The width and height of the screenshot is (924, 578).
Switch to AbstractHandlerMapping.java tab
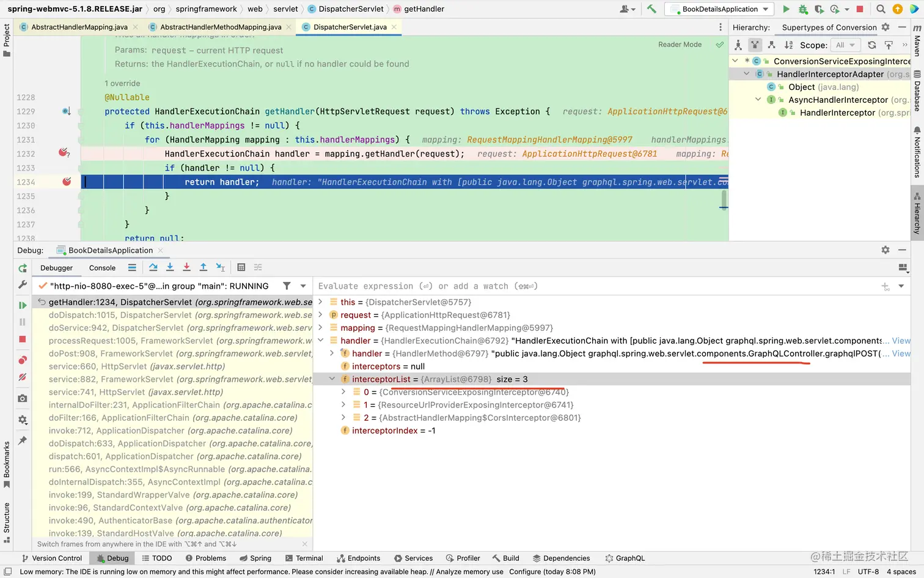click(x=79, y=27)
